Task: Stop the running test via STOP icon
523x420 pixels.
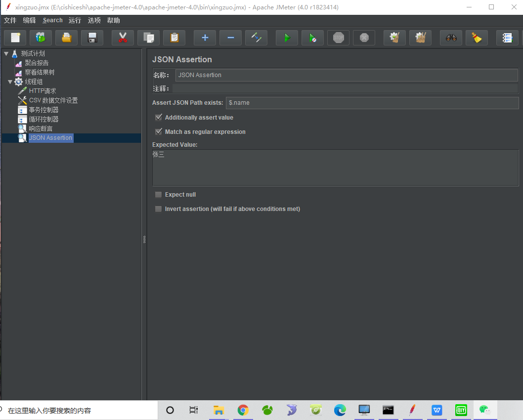Action: [338, 38]
